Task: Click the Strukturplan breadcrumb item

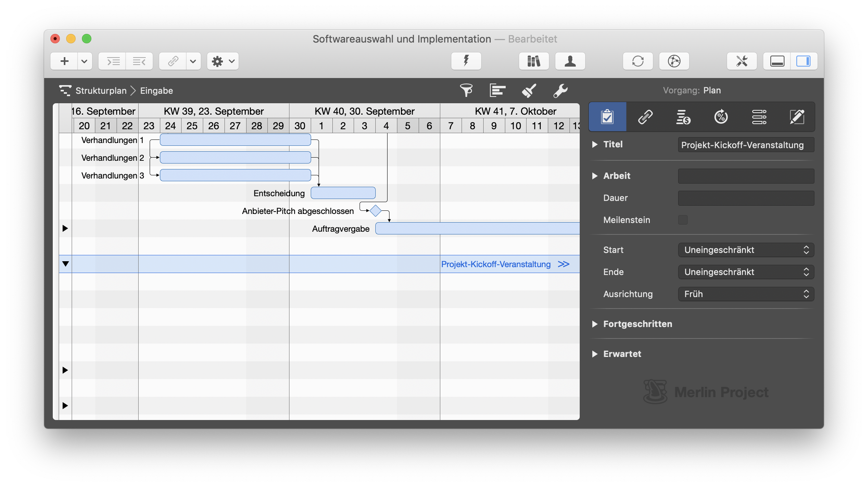Action: click(101, 90)
